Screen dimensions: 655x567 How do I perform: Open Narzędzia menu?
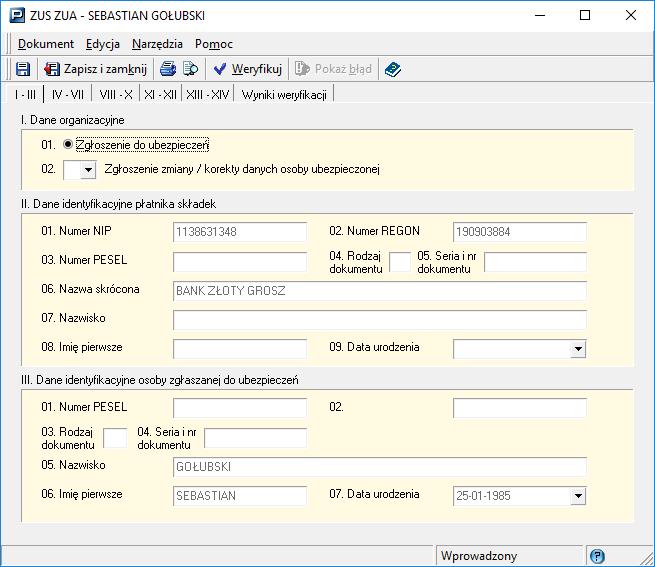[157, 44]
